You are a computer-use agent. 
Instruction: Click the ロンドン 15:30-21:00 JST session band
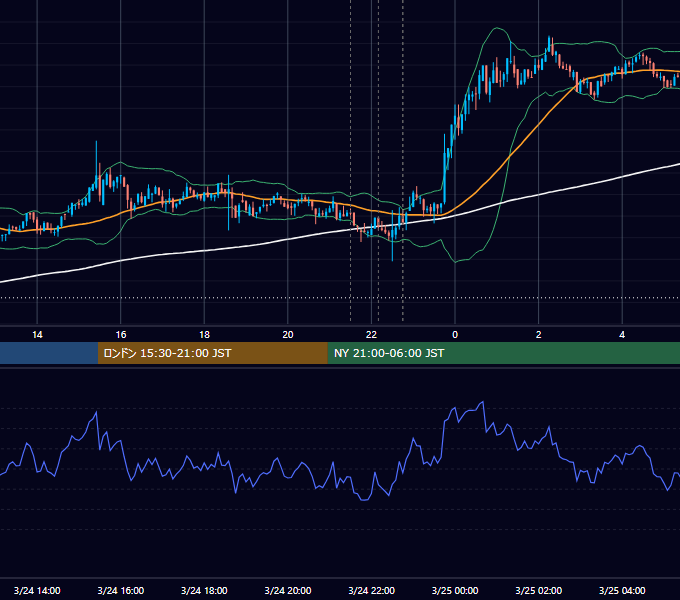[212, 353]
